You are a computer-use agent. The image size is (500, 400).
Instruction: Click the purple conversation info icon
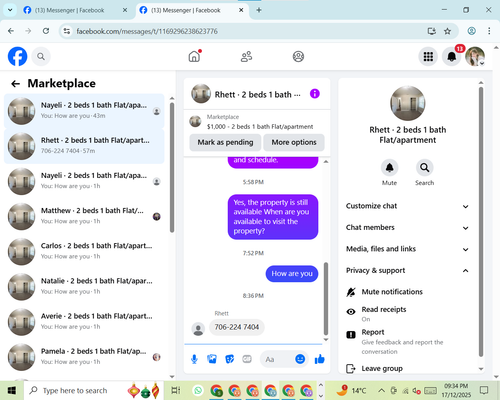[315, 94]
